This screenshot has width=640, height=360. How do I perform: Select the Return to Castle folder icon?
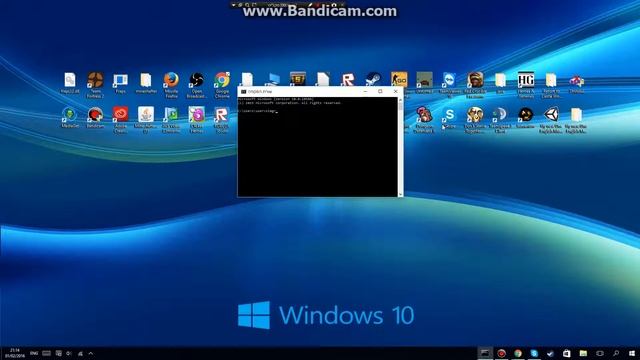pyautogui.click(x=551, y=84)
